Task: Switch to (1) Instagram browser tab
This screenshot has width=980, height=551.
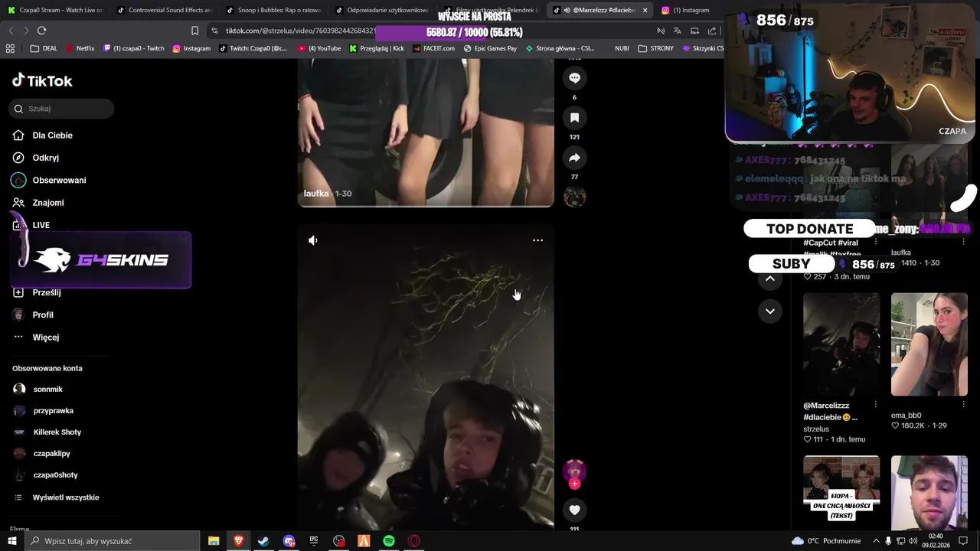Action: pyautogui.click(x=685, y=10)
